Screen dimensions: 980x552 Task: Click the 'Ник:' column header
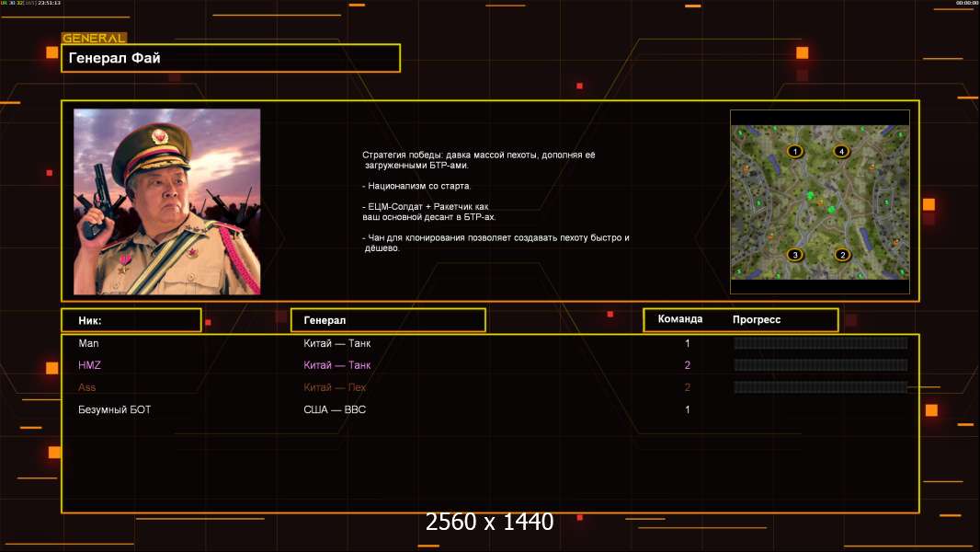coord(131,320)
